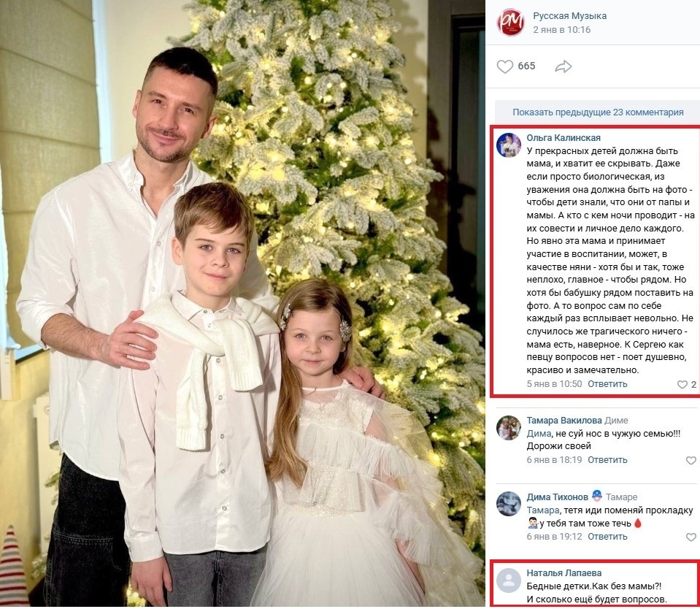
Task: Open comment timestamp 5 янв в 10:50
Action: click(554, 383)
